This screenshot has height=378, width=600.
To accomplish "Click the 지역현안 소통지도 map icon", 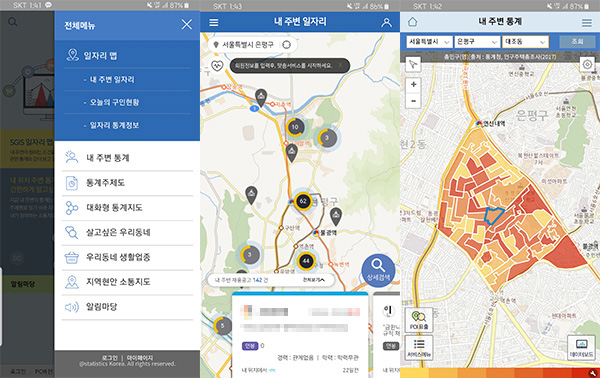I will (72, 282).
